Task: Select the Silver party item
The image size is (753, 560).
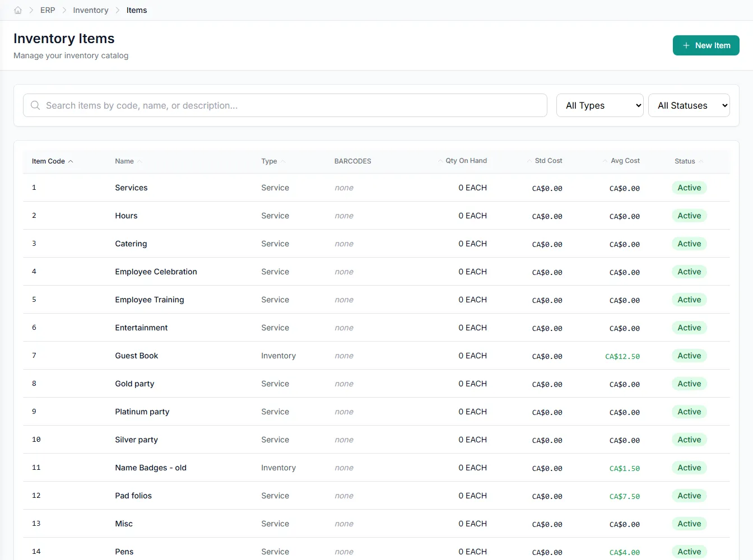Action: [x=136, y=440]
